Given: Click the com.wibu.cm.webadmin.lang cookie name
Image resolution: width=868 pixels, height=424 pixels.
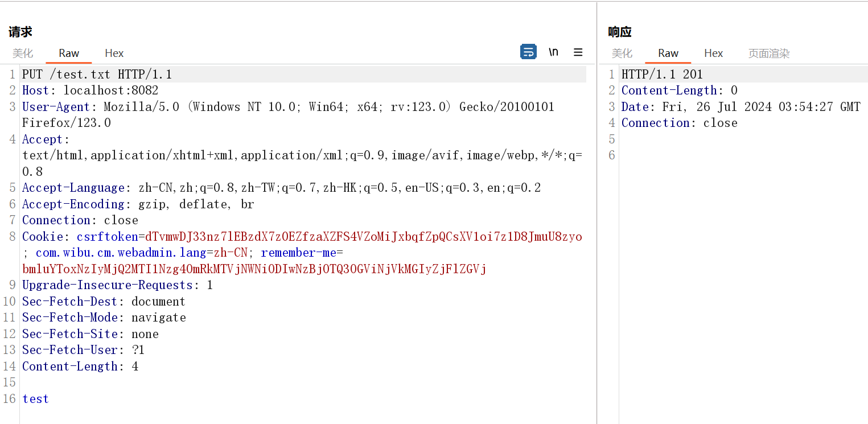Looking at the screenshot, I should click(121, 252).
